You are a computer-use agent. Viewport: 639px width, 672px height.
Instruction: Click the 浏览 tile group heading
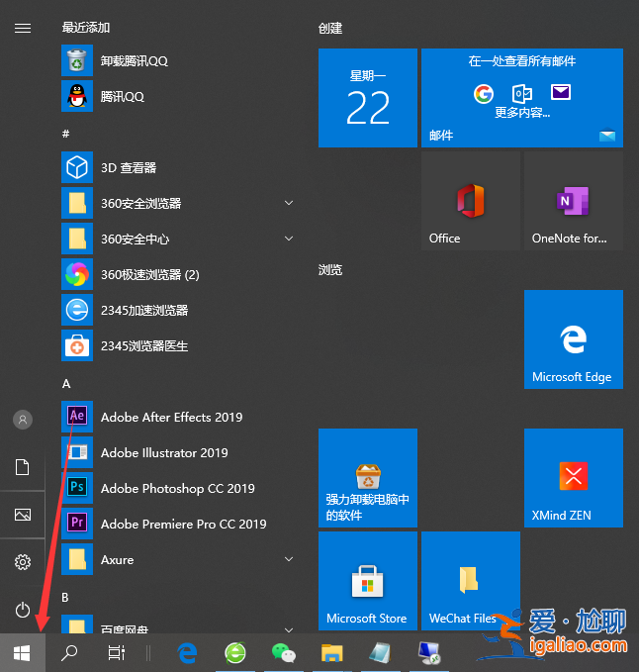click(330, 270)
